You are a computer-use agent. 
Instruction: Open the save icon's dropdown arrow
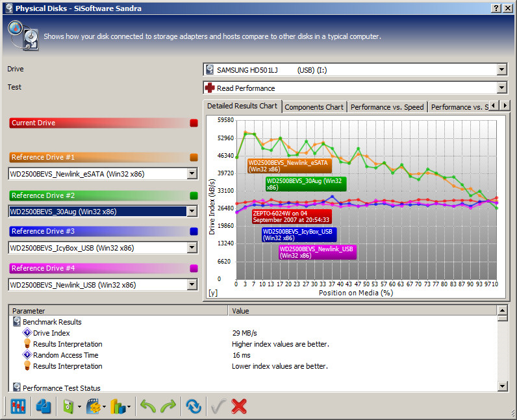click(79, 407)
